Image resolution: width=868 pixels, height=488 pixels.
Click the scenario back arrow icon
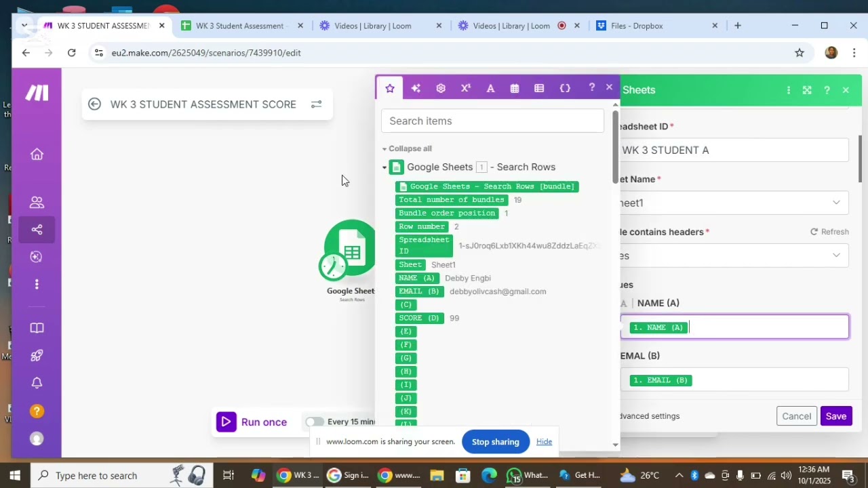(94, 104)
